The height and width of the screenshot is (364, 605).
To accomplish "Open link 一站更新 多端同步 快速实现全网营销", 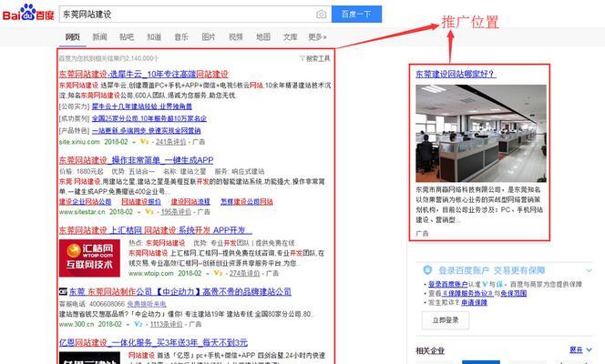I will 146,130.
